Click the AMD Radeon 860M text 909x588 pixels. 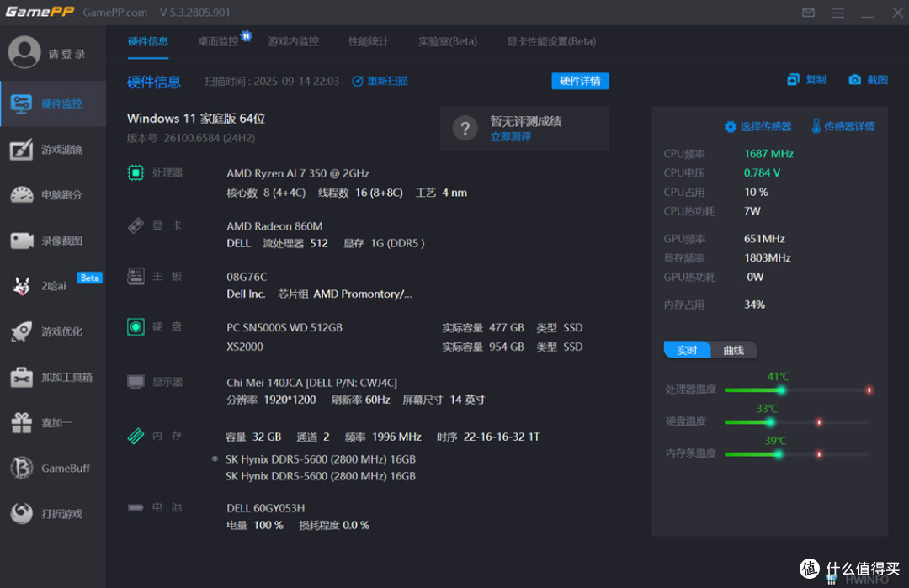(x=274, y=226)
